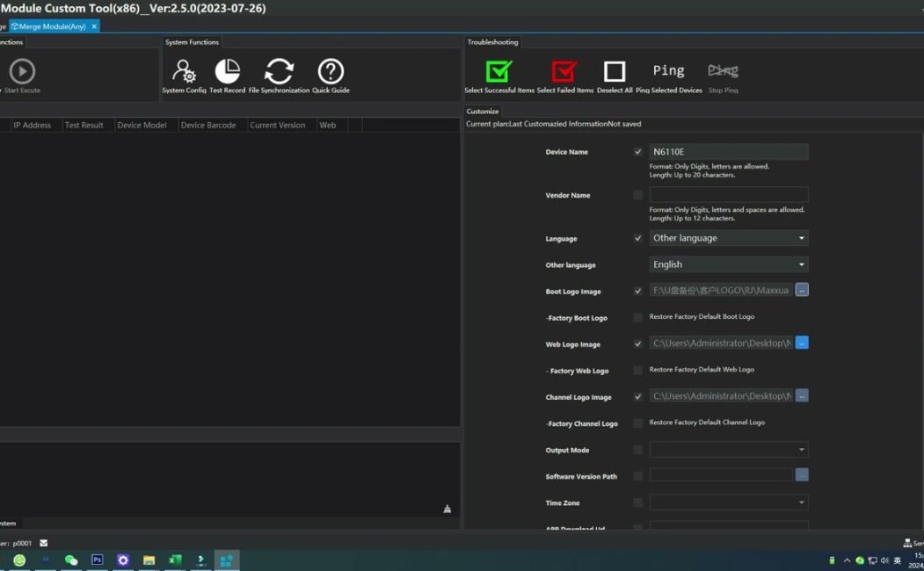Enable the Vendor Name checkbox
This screenshot has height=571, width=924.
pyautogui.click(x=638, y=195)
